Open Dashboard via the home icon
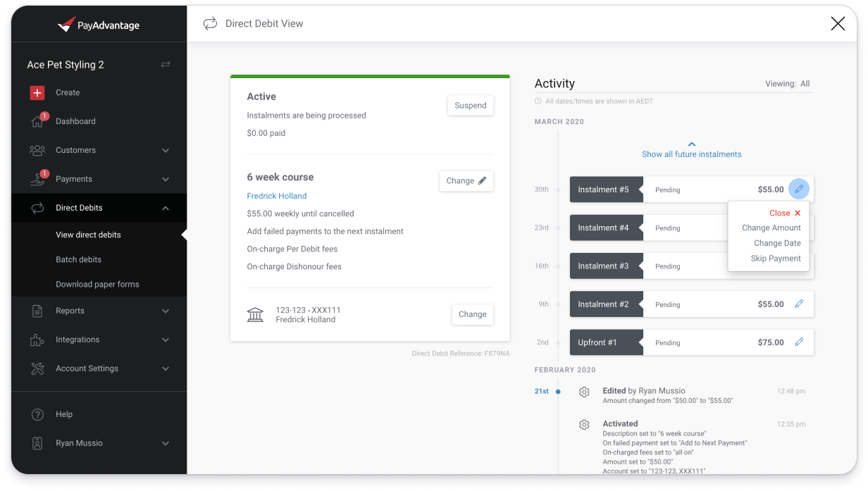This screenshot has height=491, width=868. point(37,121)
